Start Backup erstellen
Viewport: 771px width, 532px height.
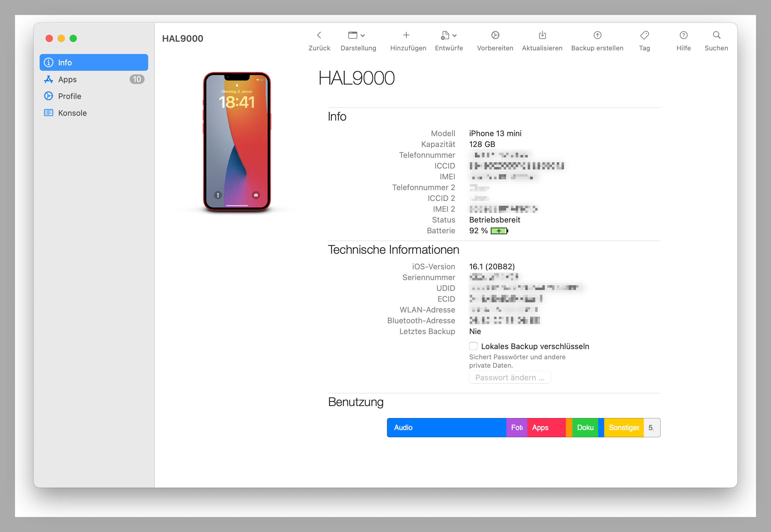(x=597, y=40)
